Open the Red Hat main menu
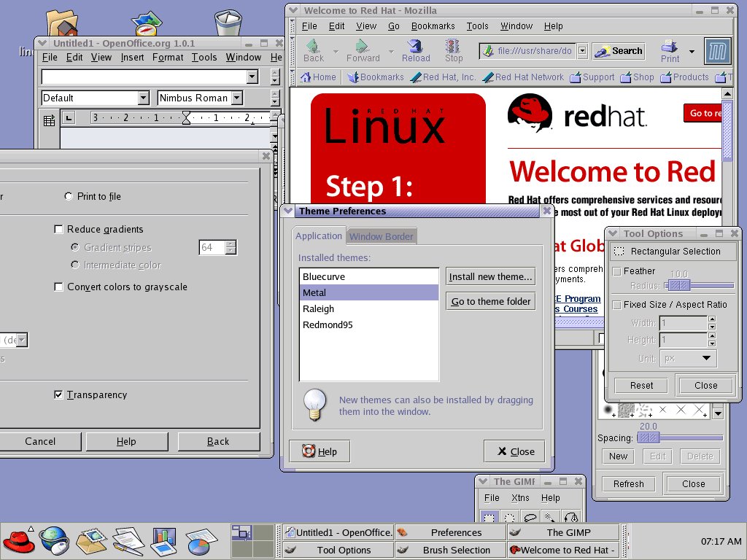This screenshot has height=560, width=747. (18, 541)
